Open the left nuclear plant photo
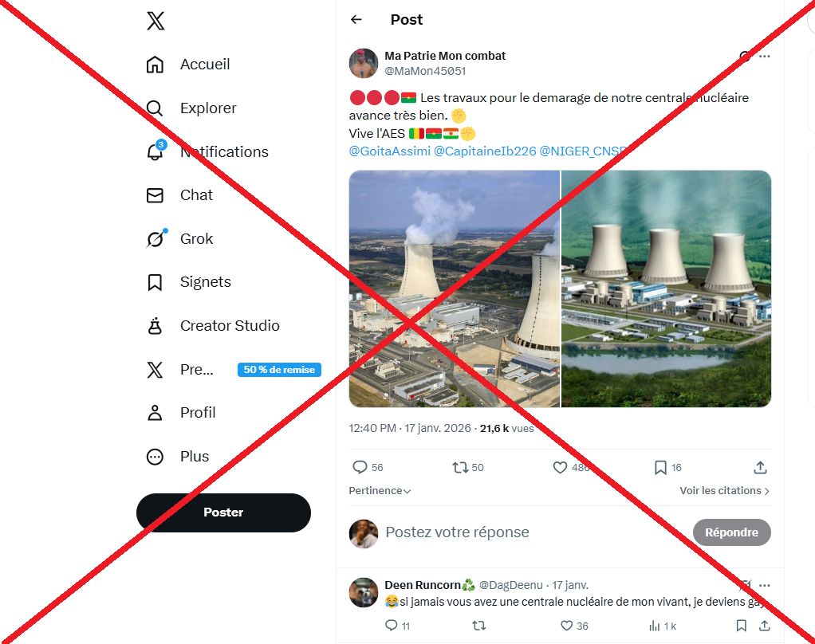The width and height of the screenshot is (815, 644). [455, 289]
